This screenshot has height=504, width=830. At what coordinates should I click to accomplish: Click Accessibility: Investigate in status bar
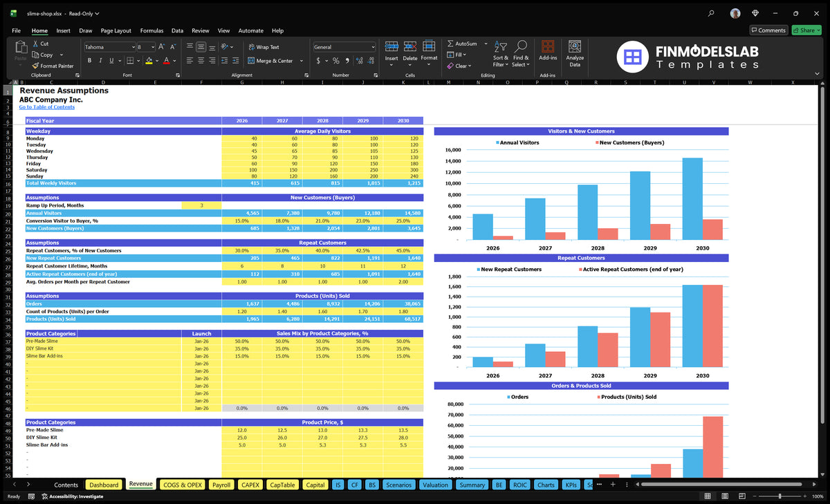click(x=73, y=496)
